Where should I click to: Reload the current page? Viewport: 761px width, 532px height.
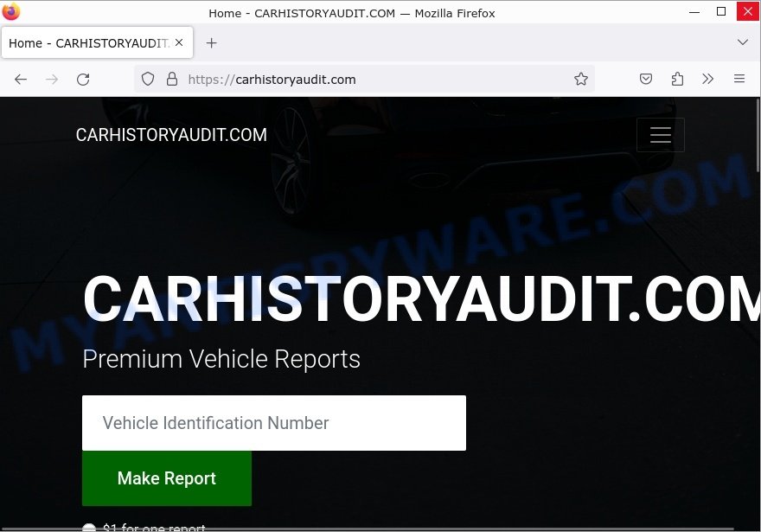(x=83, y=79)
